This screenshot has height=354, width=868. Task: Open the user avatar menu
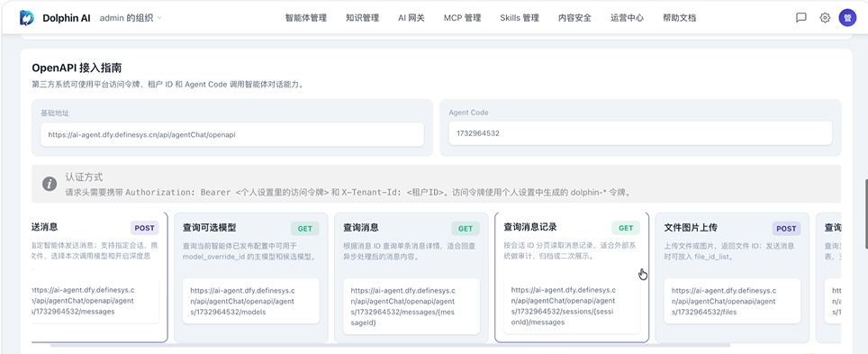tap(847, 18)
